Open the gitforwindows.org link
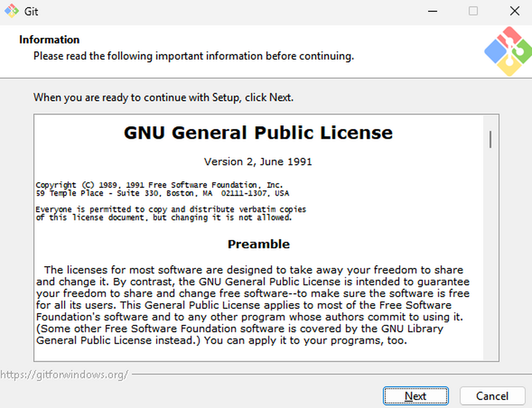 point(64,374)
